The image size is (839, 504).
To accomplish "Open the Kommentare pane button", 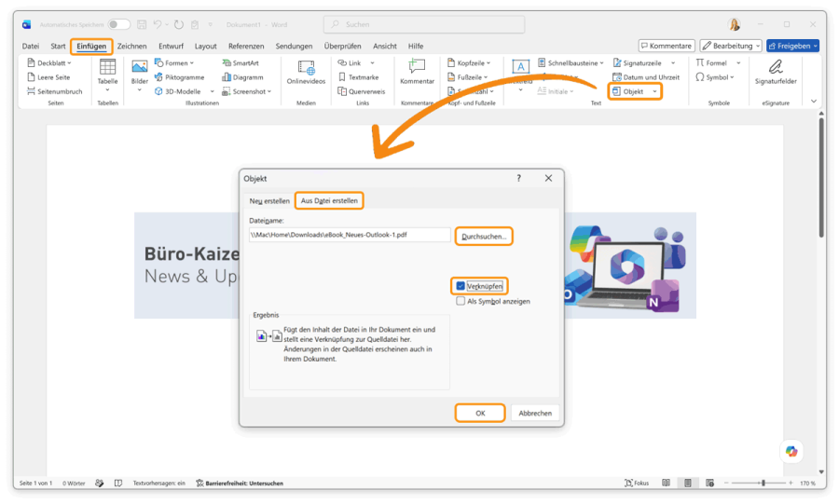I will click(x=667, y=46).
